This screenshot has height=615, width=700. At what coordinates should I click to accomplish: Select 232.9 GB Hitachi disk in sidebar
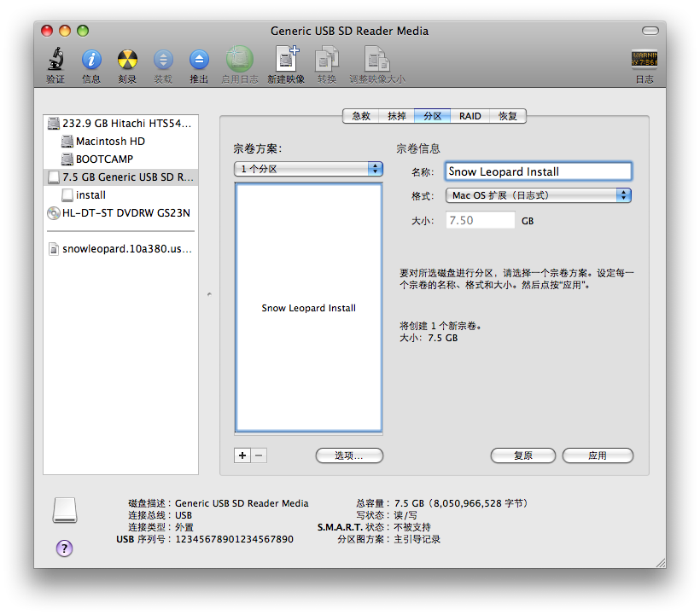(x=120, y=123)
